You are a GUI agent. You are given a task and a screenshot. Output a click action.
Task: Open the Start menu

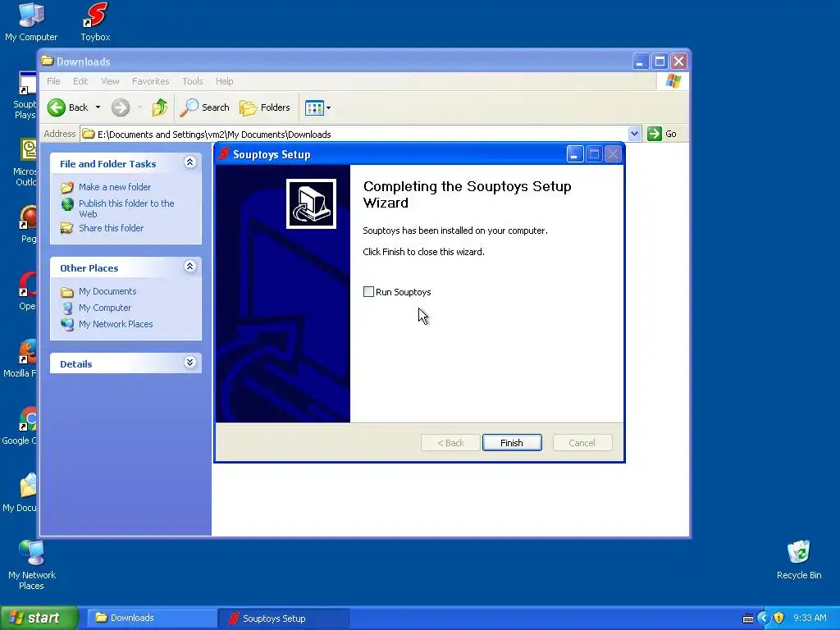[x=39, y=619]
